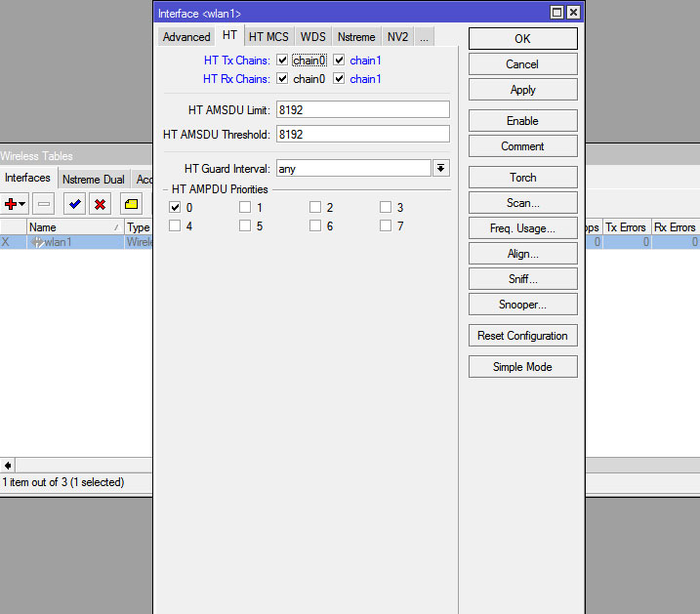The width and height of the screenshot is (700, 614).
Task: Disable interface with the red X icon
Action: pos(100,204)
